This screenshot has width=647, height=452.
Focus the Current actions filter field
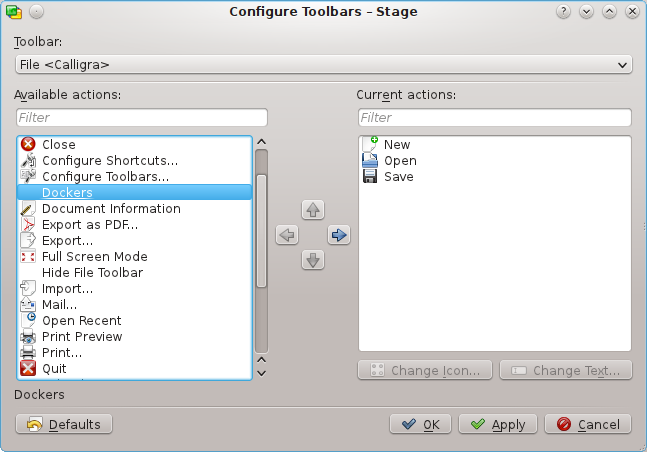(x=494, y=118)
